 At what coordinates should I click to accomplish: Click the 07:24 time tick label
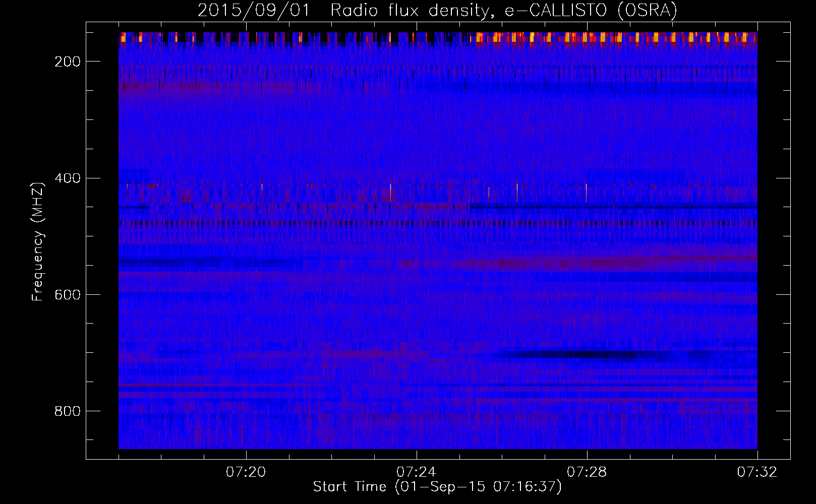(417, 472)
